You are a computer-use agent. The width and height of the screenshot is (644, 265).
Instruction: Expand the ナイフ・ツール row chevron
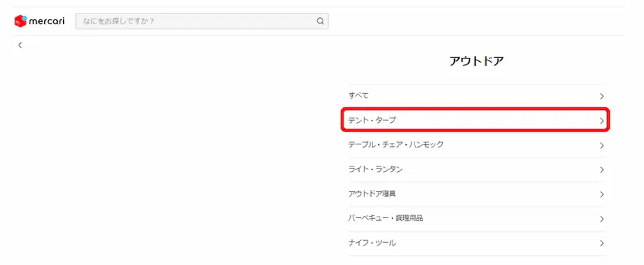pyautogui.click(x=602, y=244)
